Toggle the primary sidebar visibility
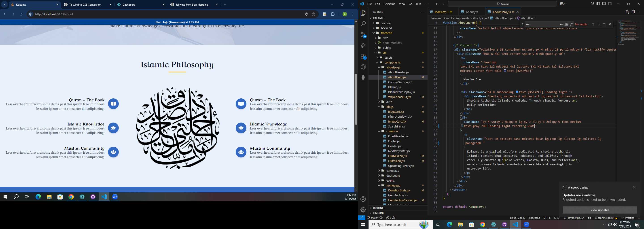The image size is (644, 229). tap(598, 4)
